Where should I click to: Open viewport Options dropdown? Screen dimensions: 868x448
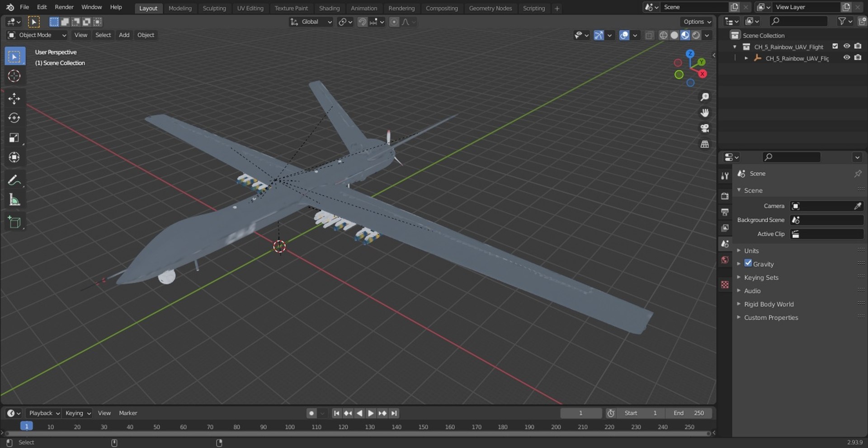(697, 22)
